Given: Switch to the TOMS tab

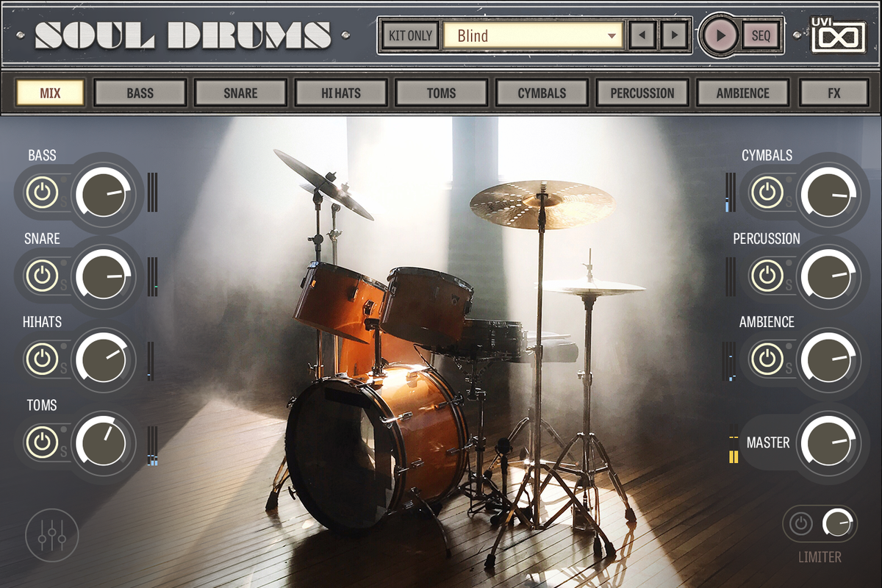Looking at the screenshot, I should click(441, 93).
